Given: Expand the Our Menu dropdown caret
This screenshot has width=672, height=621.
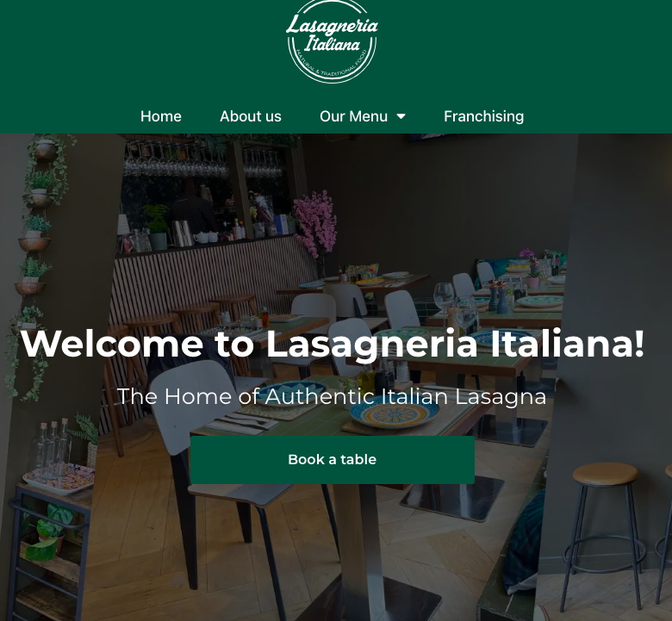Looking at the screenshot, I should [x=401, y=116].
